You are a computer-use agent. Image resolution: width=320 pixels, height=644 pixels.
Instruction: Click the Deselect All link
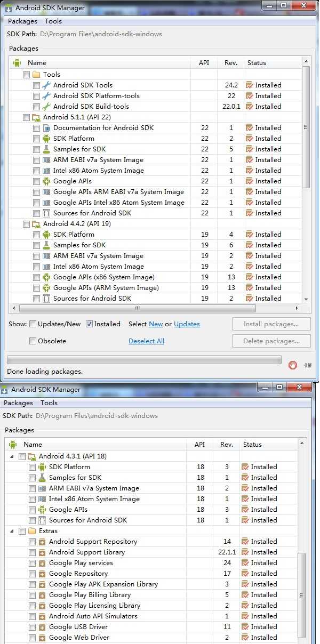pos(146,341)
